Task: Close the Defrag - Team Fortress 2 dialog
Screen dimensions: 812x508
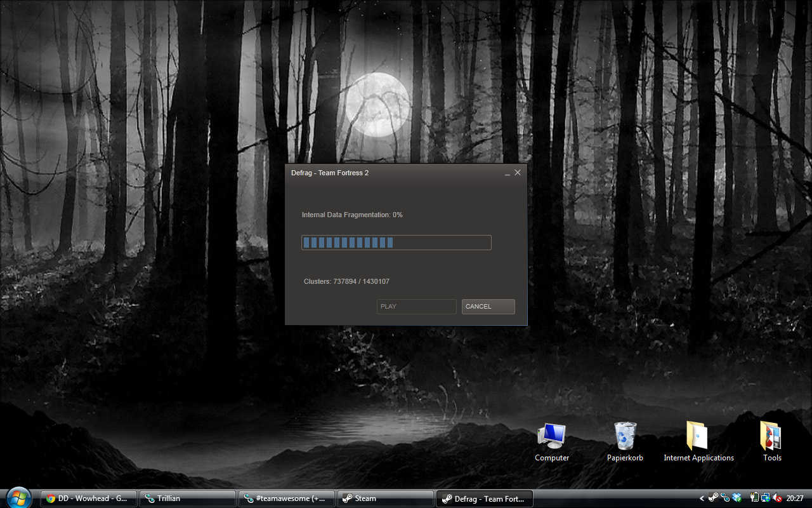Action: [x=518, y=173]
